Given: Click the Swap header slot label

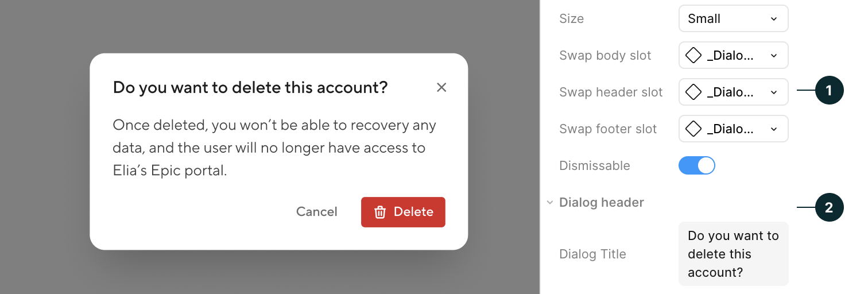Looking at the screenshot, I should (x=611, y=92).
